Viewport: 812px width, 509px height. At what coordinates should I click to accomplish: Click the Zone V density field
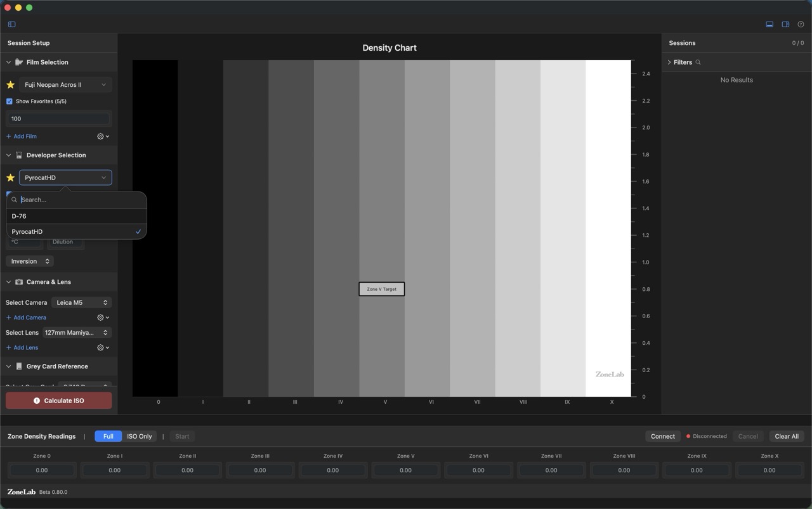405,470
